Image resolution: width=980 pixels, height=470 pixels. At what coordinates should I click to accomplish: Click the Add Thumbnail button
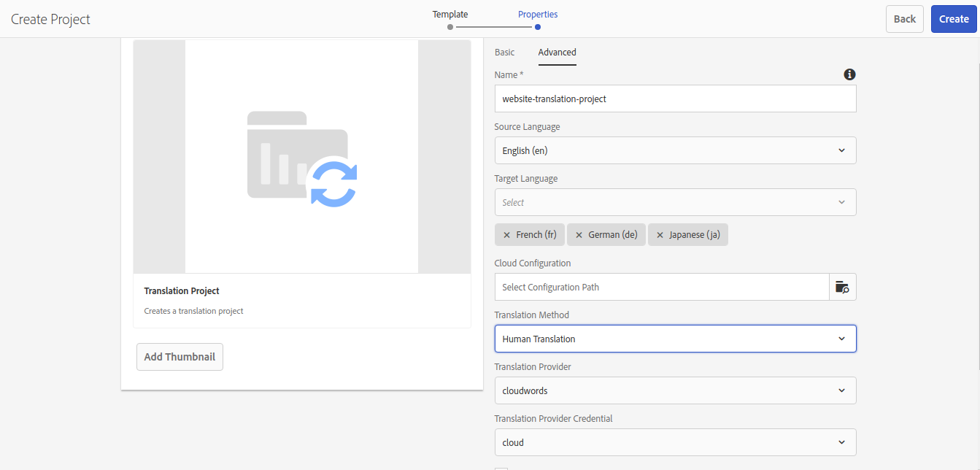click(x=180, y=357)
